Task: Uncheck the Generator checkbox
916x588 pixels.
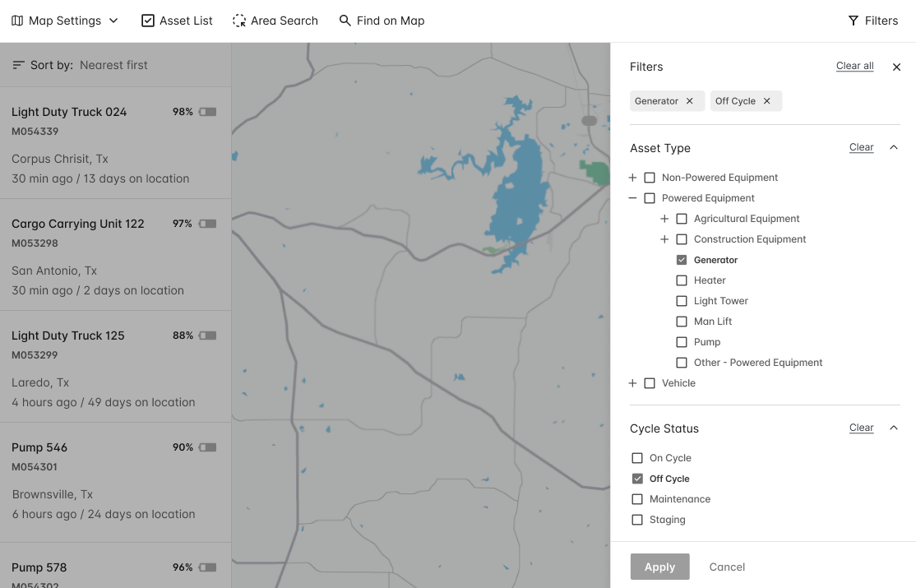Action: [x=682, y=260]
